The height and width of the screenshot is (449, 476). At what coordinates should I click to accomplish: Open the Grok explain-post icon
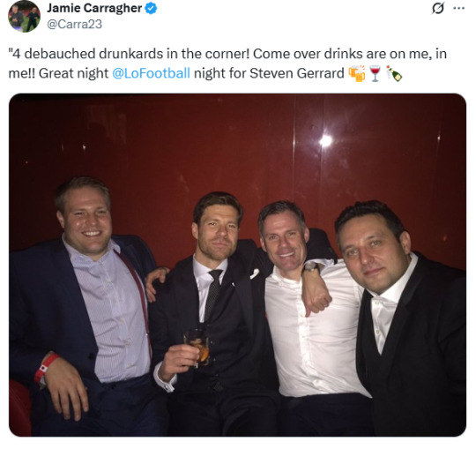point(438,8)
